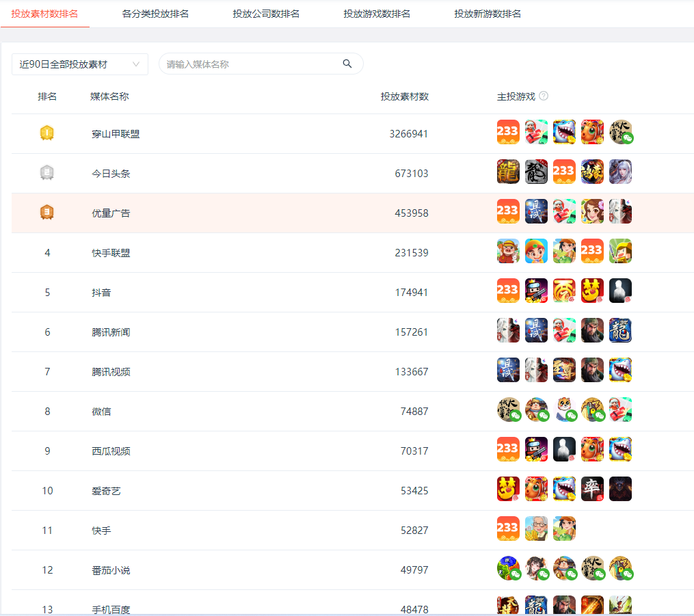Viewport: 694px width, 616px height.
Task: Click the 排名 column header
Action: [47, 96]
